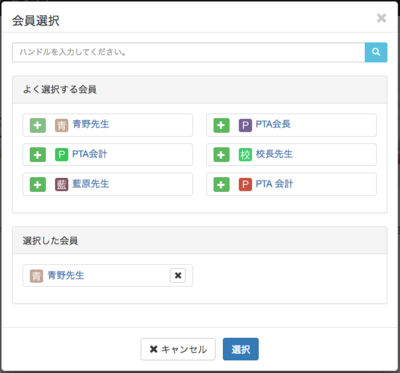Open the 校長先生 name link

point(274,154)
